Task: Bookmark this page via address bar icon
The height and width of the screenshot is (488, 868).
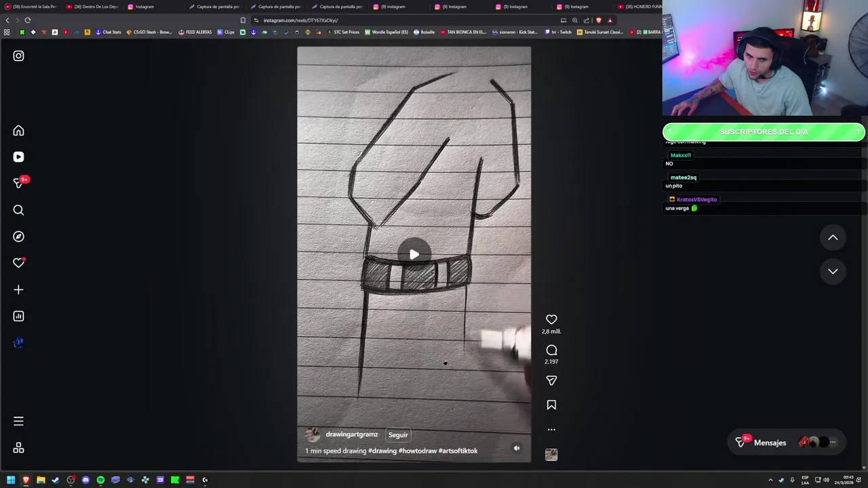Action: 243,20
